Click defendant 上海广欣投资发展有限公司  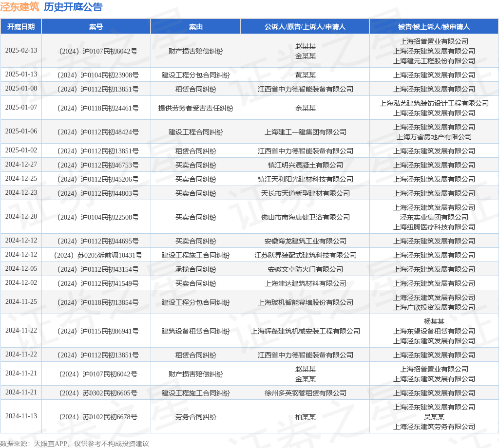click(x=434, y=307)
